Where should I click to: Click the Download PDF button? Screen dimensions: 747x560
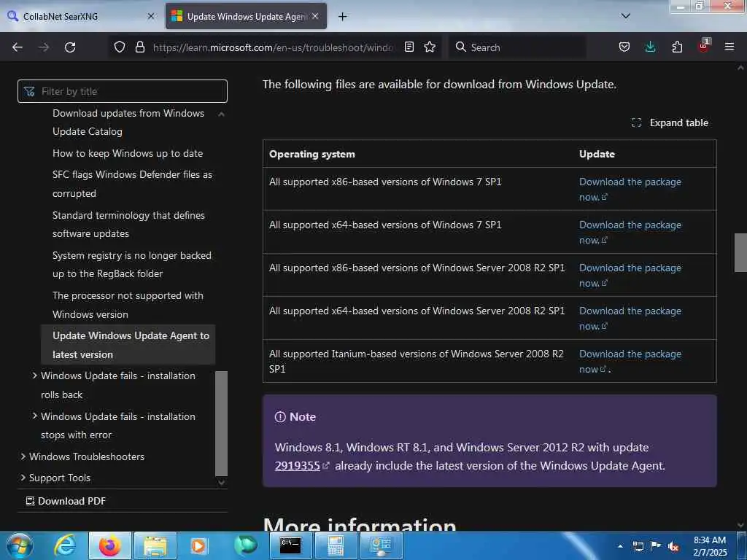point(66,501)
